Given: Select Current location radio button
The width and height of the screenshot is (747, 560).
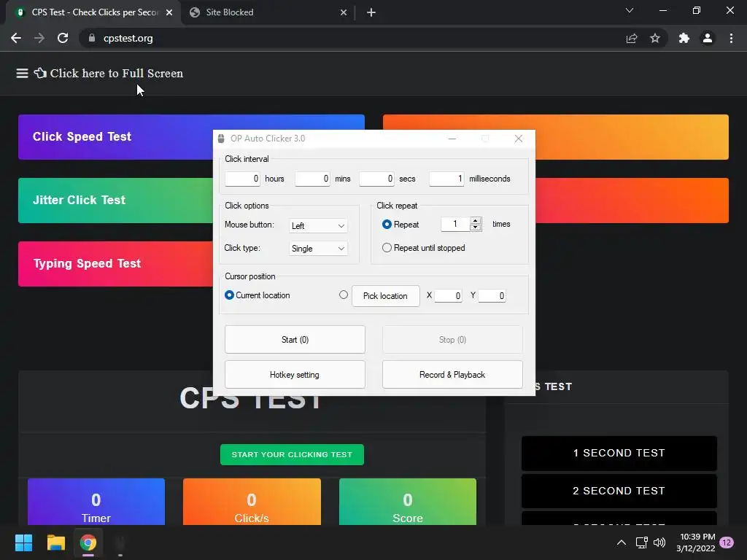Looking at the screenshot, I should point(229,295).
